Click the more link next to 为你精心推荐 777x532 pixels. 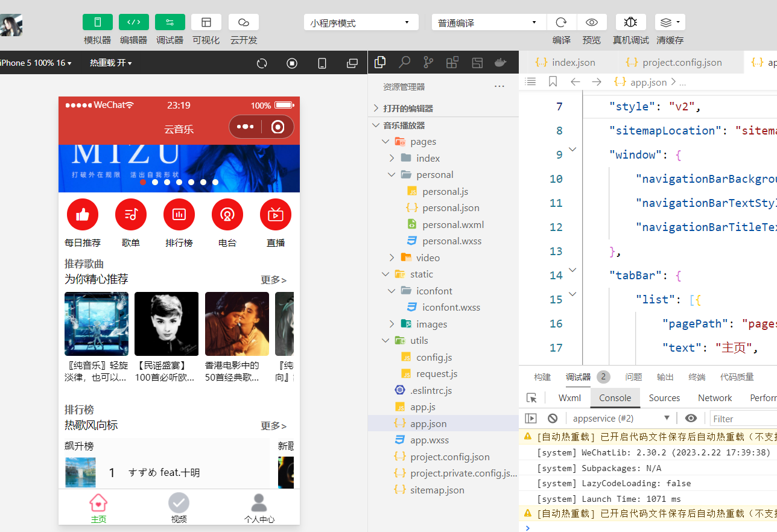(x=273, y=280)
